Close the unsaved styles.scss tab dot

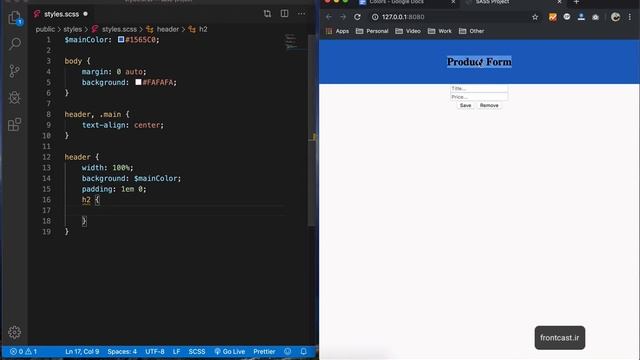pos(85,14)
